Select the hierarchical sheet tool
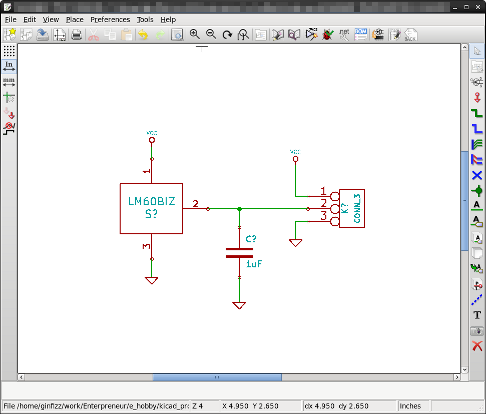 pyautogui.click(x=477, y=253)
